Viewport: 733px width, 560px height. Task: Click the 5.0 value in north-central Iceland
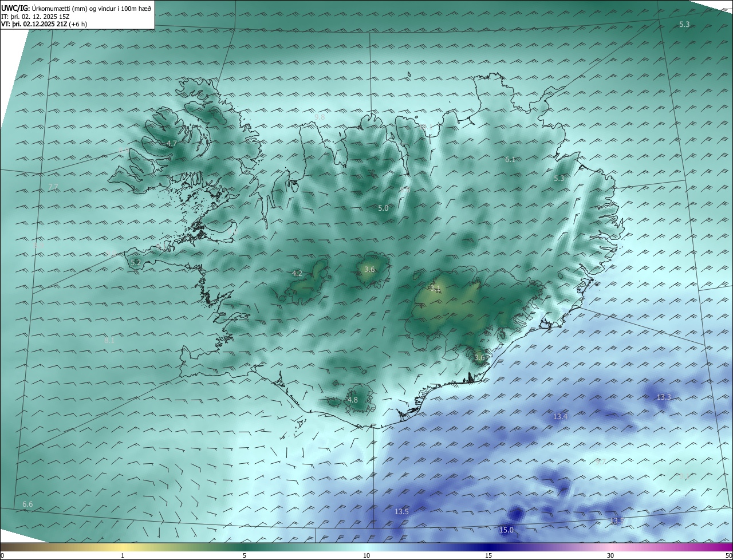tap(383, 208)
